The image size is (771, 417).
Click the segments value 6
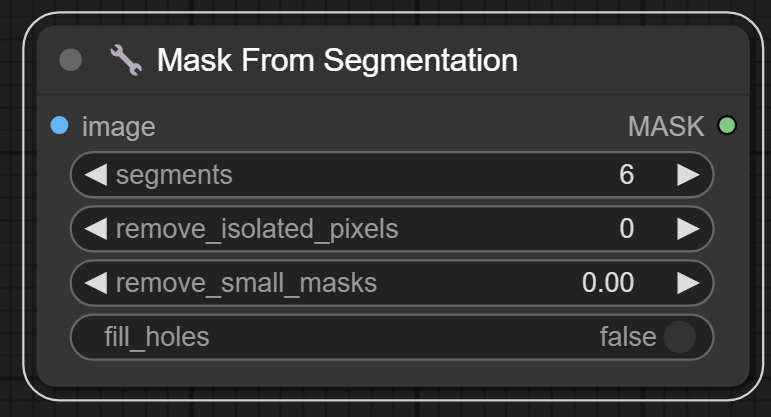click(x=627, y=175)
